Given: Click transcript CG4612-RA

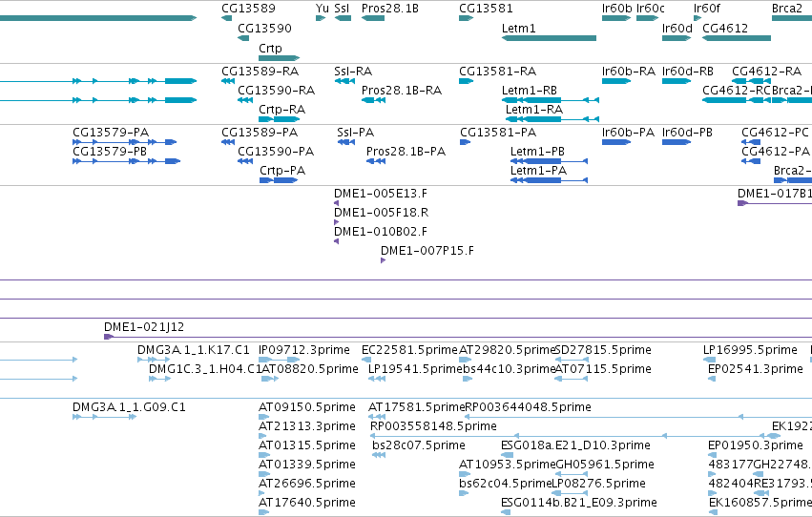Looking at the screenshot, I should (x=766, y=71).
